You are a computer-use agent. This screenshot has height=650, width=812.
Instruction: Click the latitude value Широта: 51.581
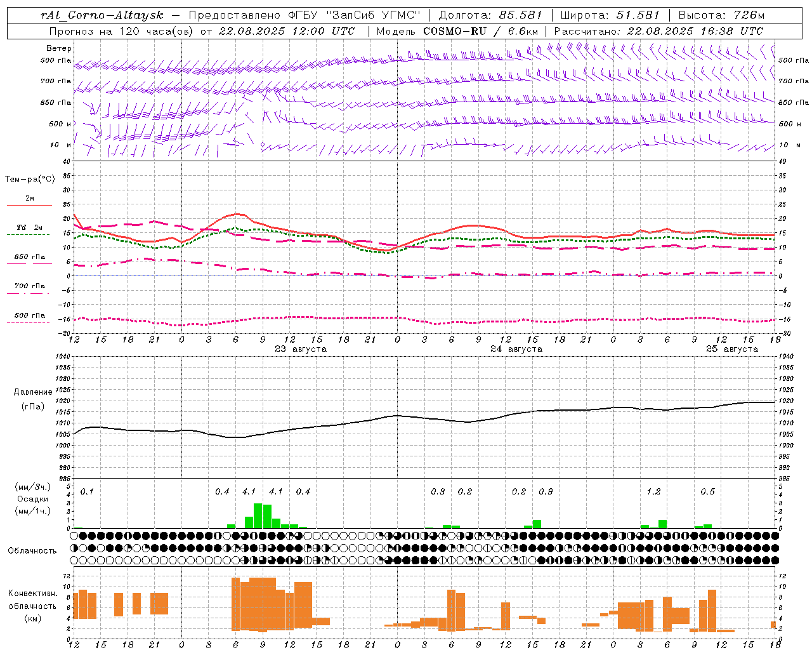611,15
